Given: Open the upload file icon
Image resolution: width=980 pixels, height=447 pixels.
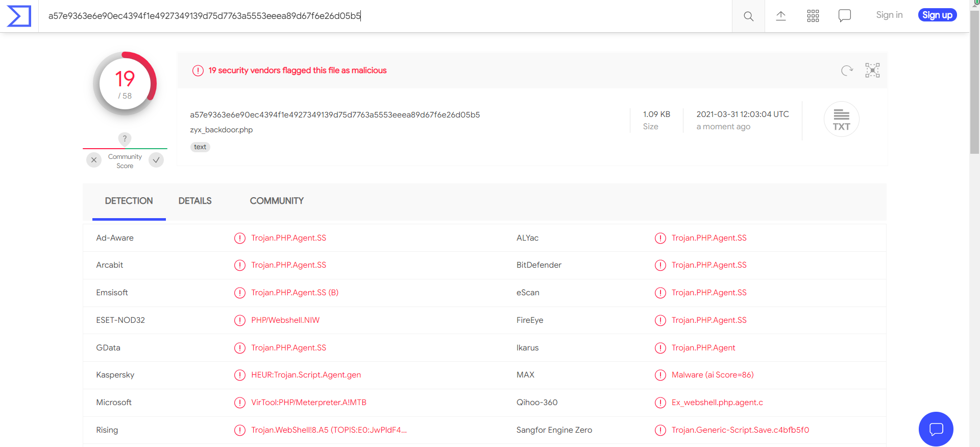Looking at the screenshot, I should pos(781,16).
